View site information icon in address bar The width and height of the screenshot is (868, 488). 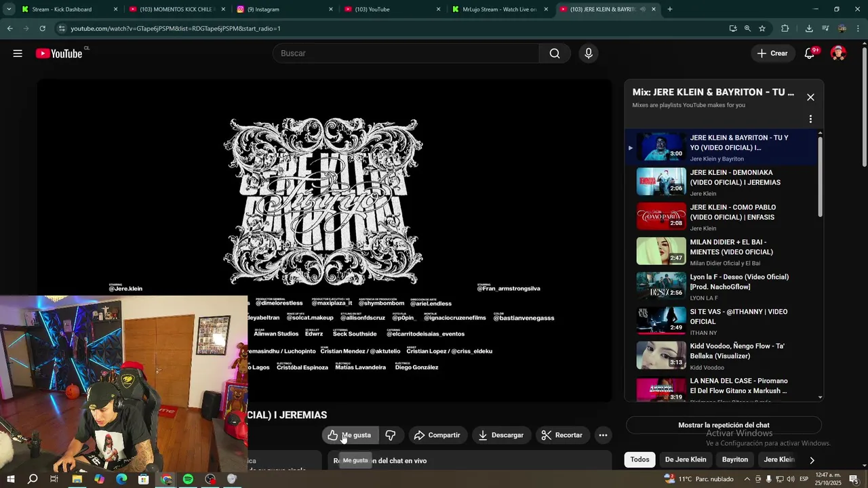tap(62, 28)
